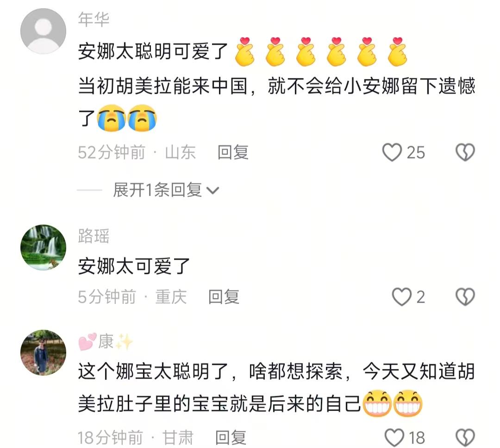500x448 pixels.
Task: Open username 年华 profile
Action: [94, 19]
